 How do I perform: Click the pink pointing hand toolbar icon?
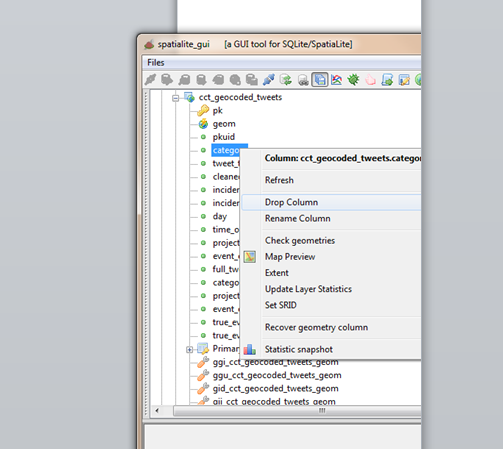370,80
